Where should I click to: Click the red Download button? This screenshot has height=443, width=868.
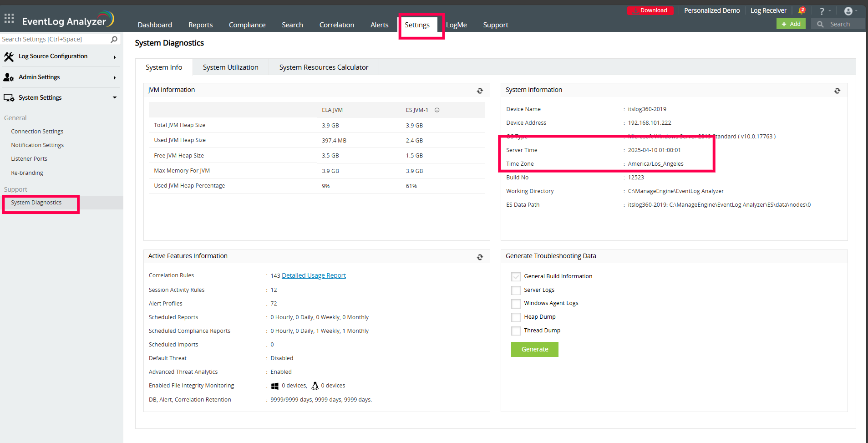650,10
